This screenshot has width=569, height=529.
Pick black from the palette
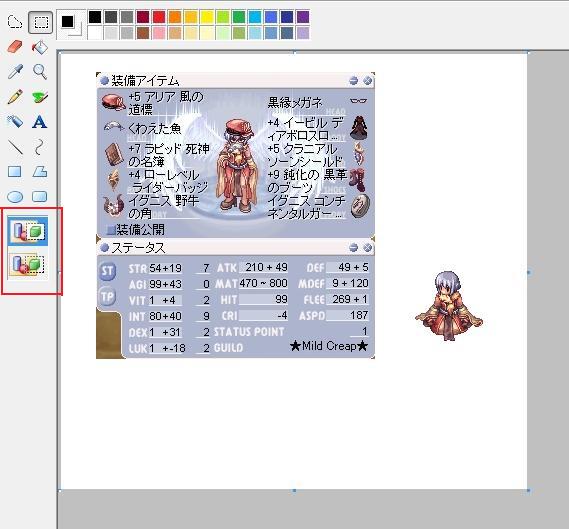click(95, 17)
